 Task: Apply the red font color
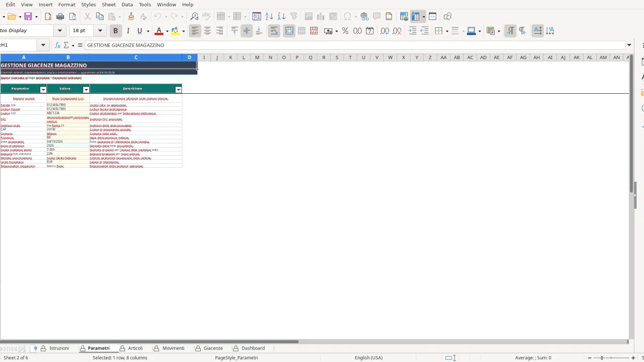click(159, 31)
